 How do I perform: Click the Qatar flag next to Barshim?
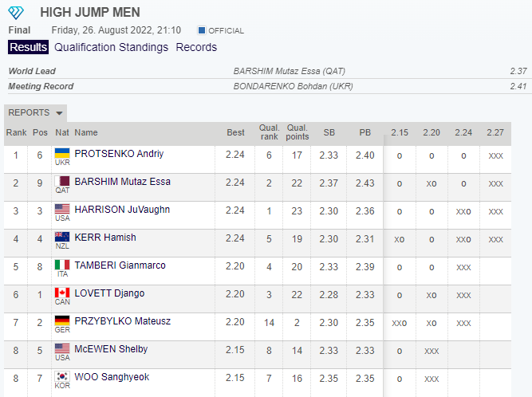click(61, 181)
